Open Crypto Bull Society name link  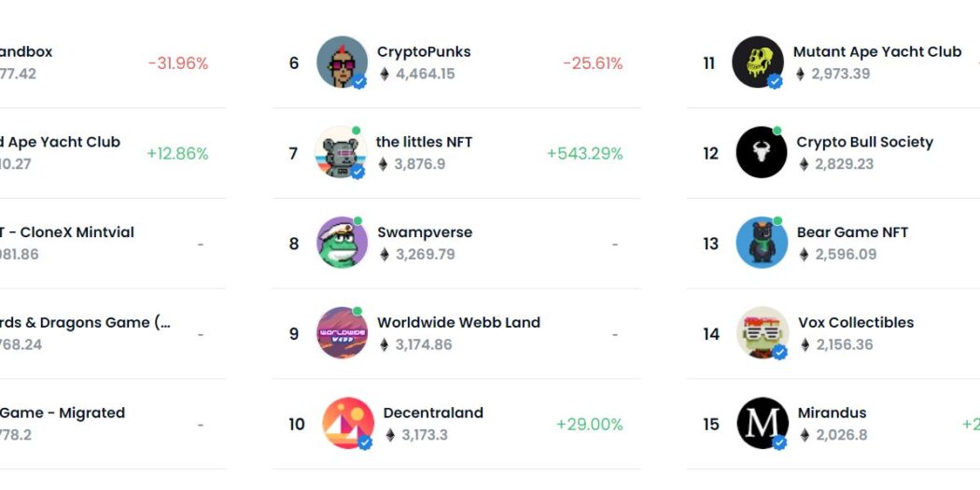(x=865, y=142)
